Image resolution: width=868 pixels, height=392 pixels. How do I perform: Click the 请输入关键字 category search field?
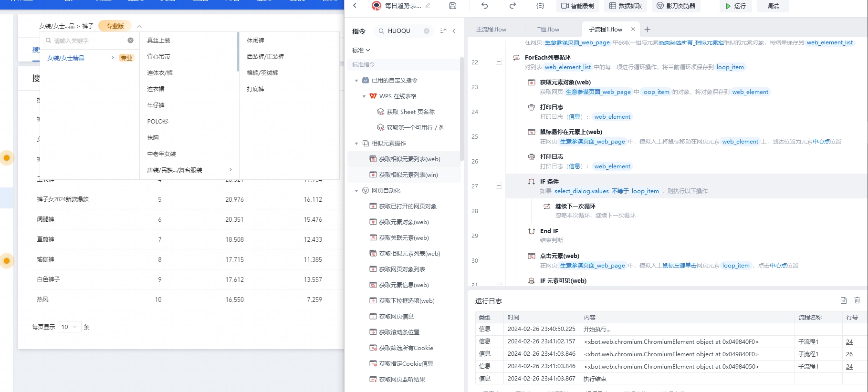point(89,41)
